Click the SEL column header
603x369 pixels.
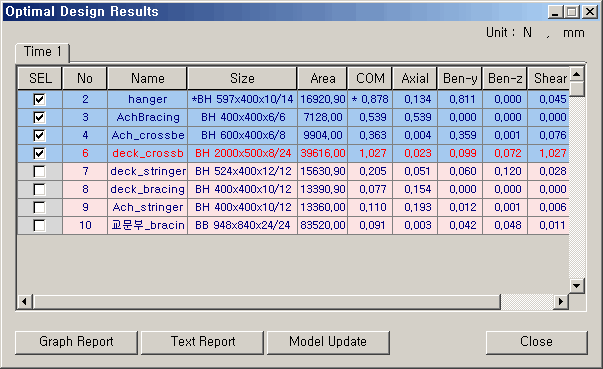40,78
